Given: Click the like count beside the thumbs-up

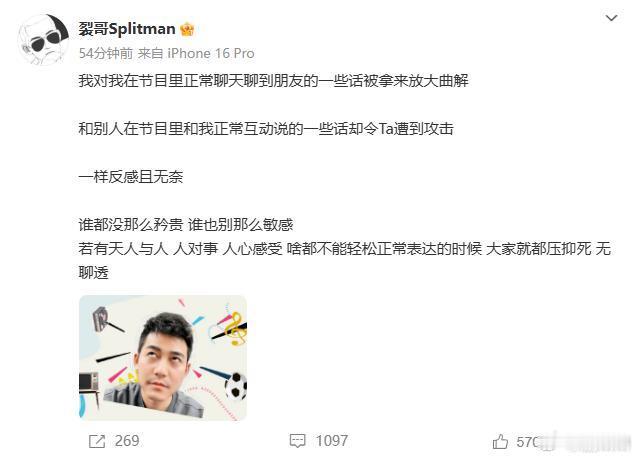Looking at the screenshot, I should tap(528, 441).
